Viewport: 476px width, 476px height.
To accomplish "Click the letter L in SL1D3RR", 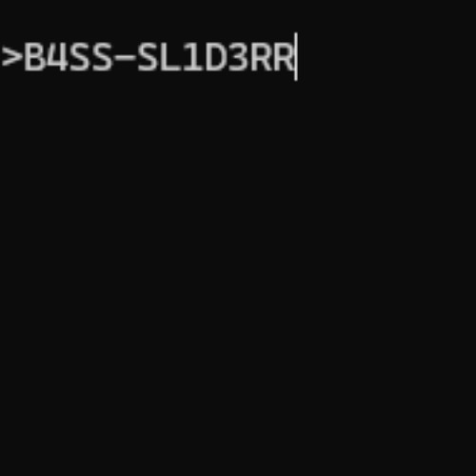I will pyautogui.click(x=170, y=57).
